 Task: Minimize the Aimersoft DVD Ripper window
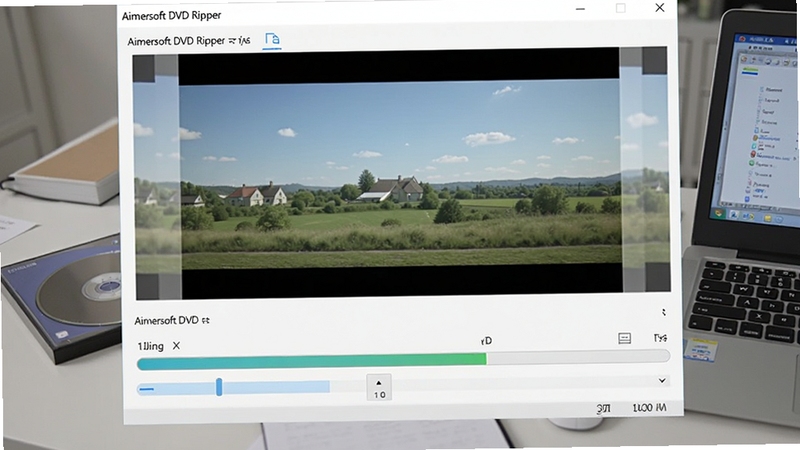coord(580,9)
